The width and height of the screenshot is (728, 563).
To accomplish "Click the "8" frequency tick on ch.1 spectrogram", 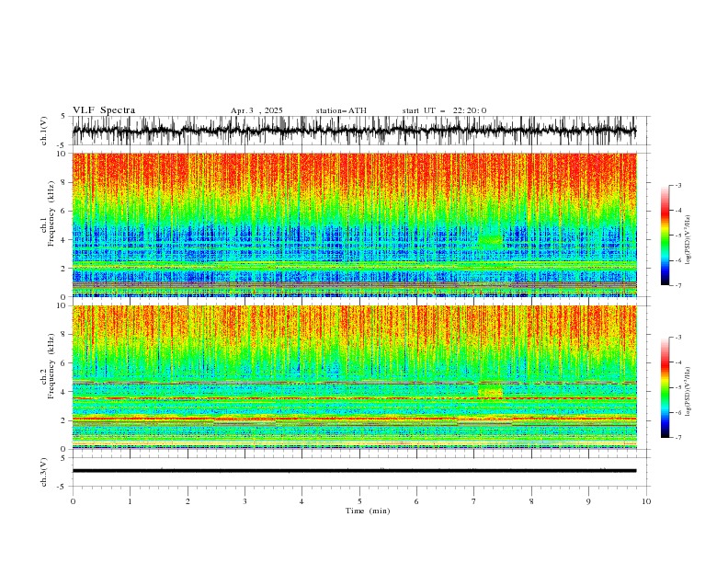I will [64, 182].
